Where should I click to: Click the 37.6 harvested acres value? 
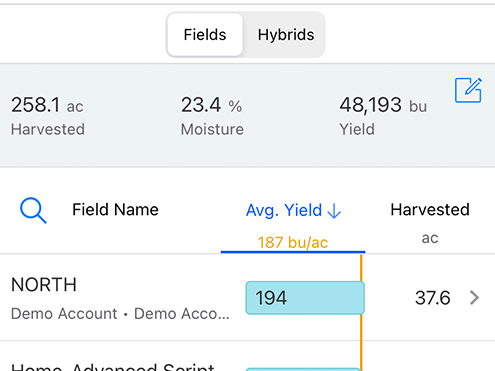432,298
